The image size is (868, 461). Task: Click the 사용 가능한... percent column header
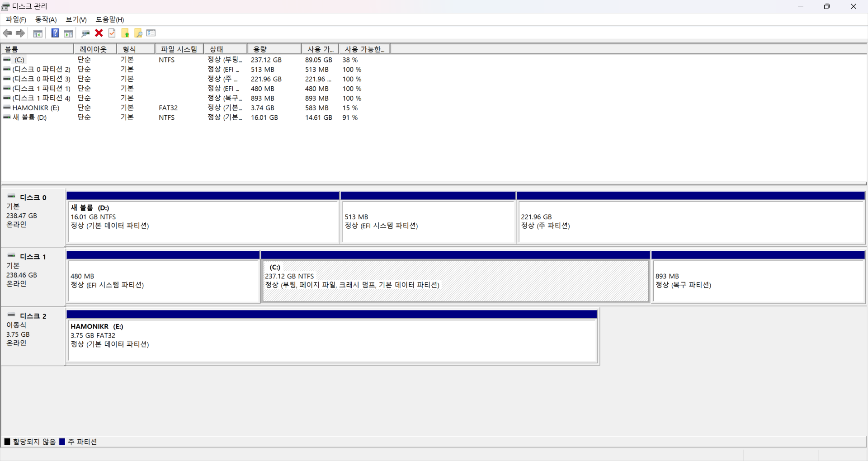(364, 49)
